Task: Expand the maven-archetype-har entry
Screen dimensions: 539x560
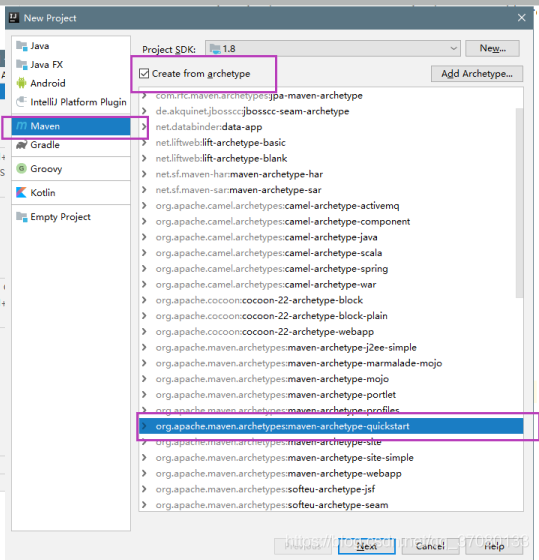Action: point(144,174)
